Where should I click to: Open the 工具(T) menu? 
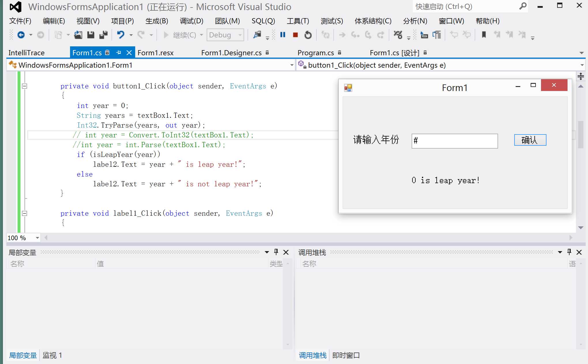298,21
